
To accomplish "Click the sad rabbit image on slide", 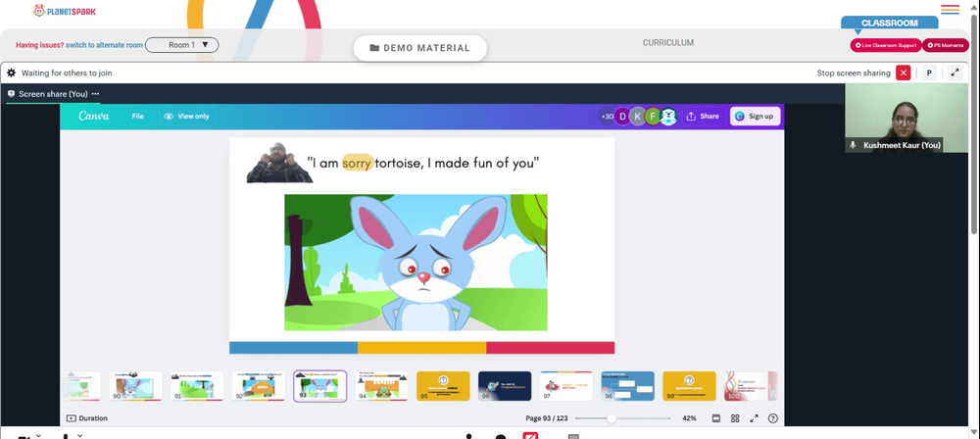I will [416, 262].
